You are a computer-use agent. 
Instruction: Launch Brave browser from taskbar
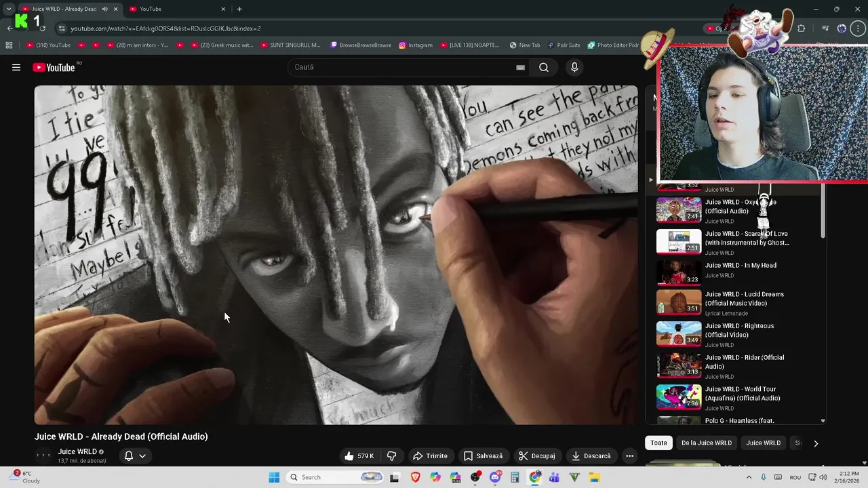coord(415,477)
